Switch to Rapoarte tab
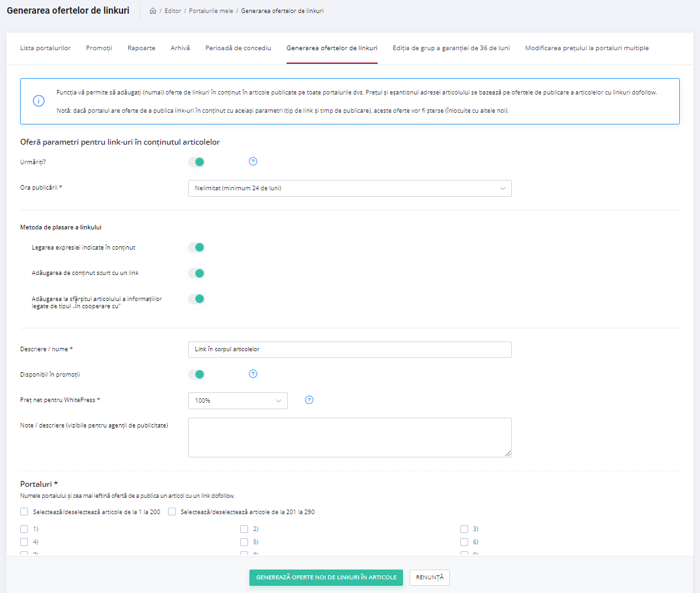This screenshot has height=593, width=700. click(141, 48)
